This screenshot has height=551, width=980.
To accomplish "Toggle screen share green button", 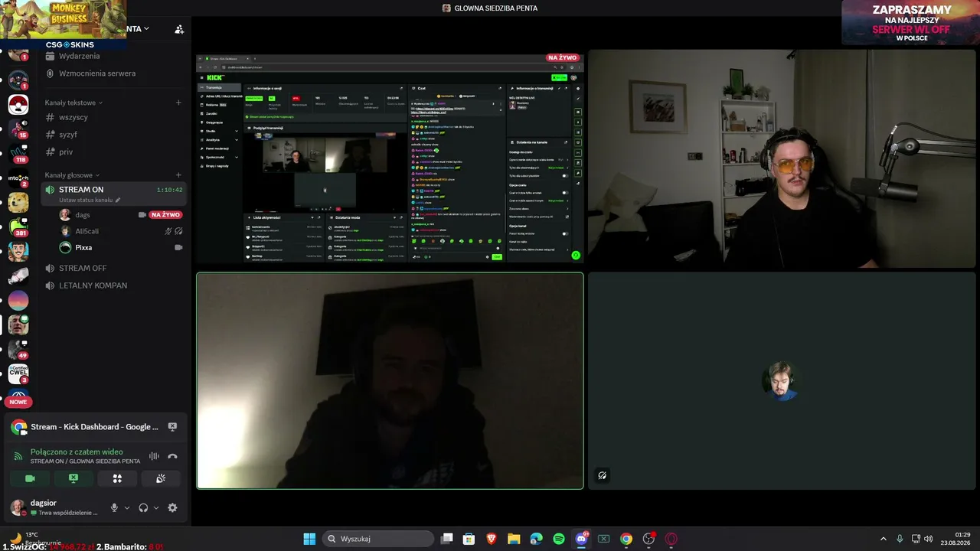I will pos(73,478).
